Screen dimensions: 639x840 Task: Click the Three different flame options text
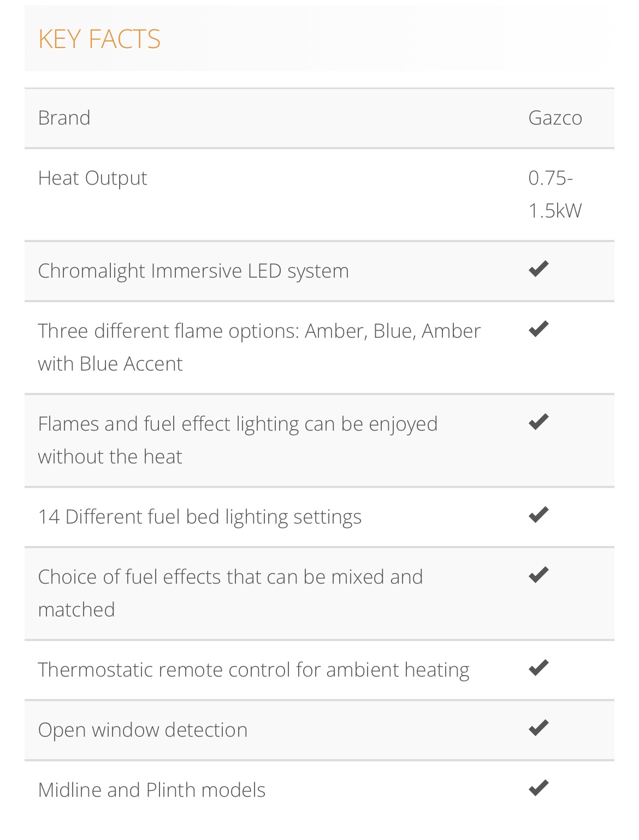[x=259, y=348]
